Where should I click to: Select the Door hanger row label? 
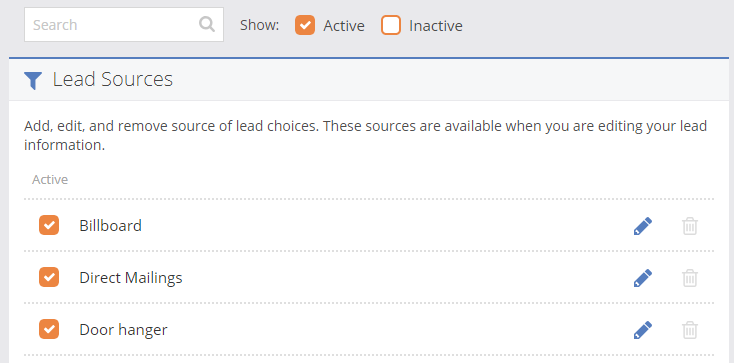pyautogui.click(x=123, y=330)
